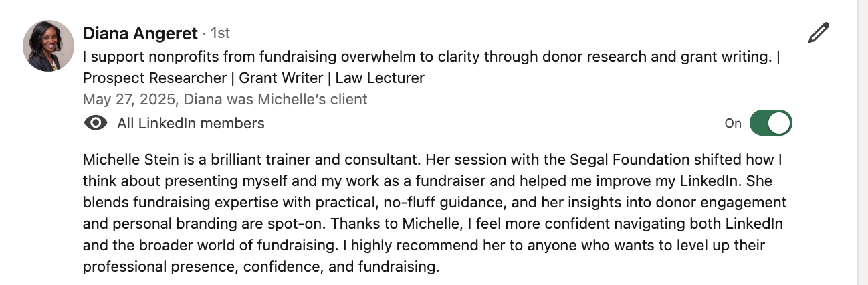Open Diana Angeret's profile photo
Image resolution: width=868 pixels, height=285 pixels.
click(x=48, y=45)
